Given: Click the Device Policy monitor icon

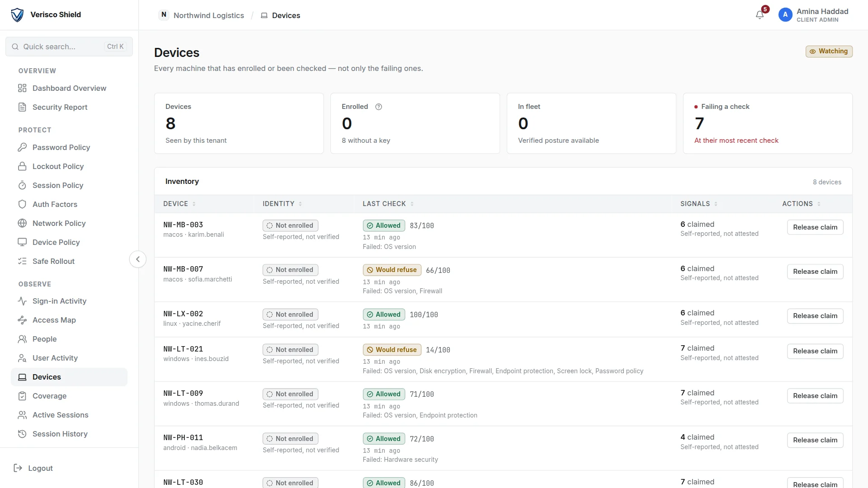Looking at the screenshot, I should [22, 242].
